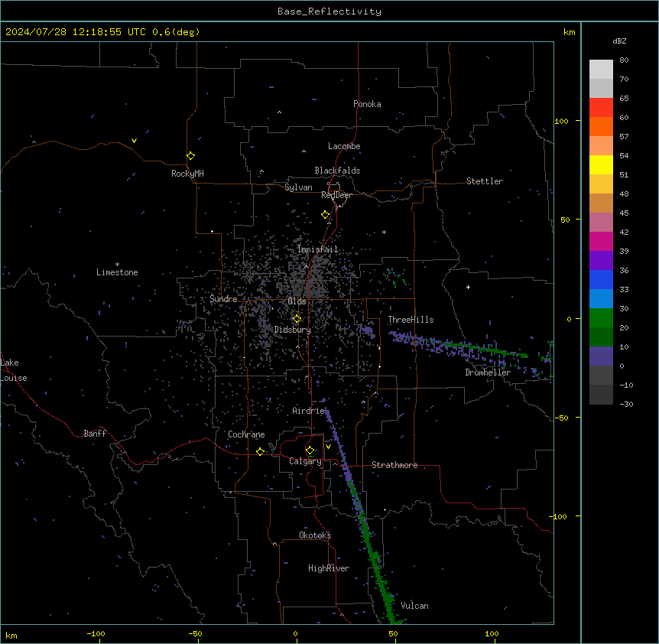Viewport: 659px width, 644px height.
Task: Click the Base_Reflectivity title text
Action: pyautogui.click(x=329, y=11)
